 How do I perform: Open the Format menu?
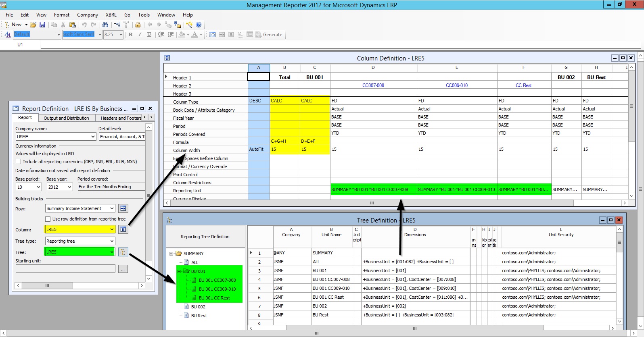tap(62, 15)
